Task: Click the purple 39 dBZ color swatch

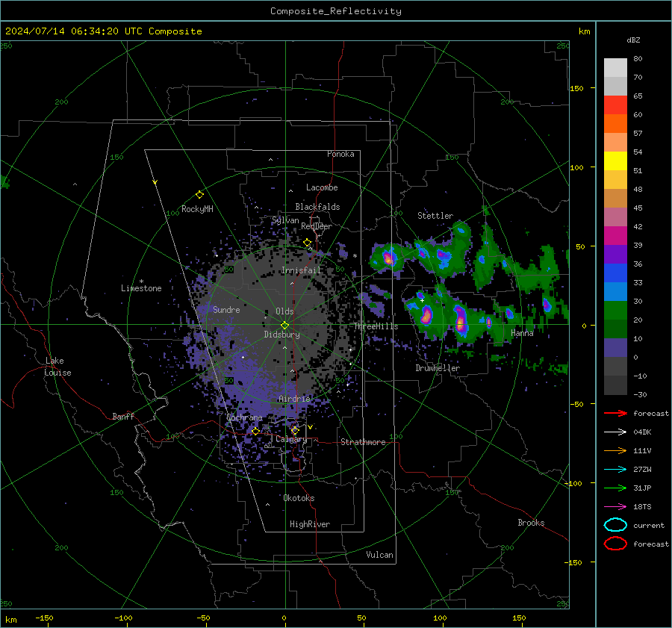Action: (615, 254)
